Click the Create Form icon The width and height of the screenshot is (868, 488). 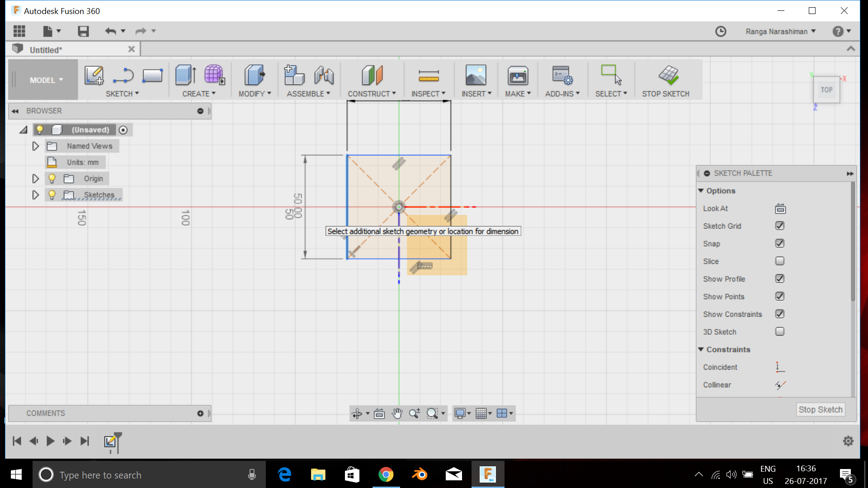(x=214, y=75)
